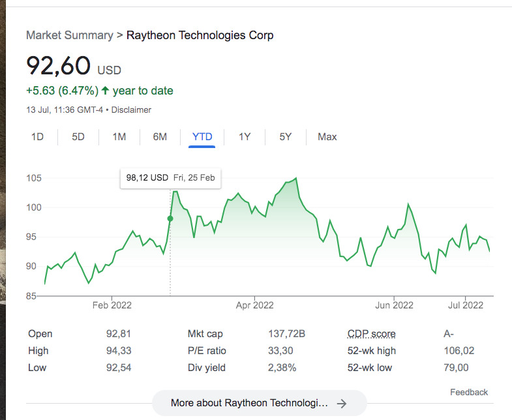Click the CDP score label
The width and height of the screenshot is (512, 420).
click(371, 334)
